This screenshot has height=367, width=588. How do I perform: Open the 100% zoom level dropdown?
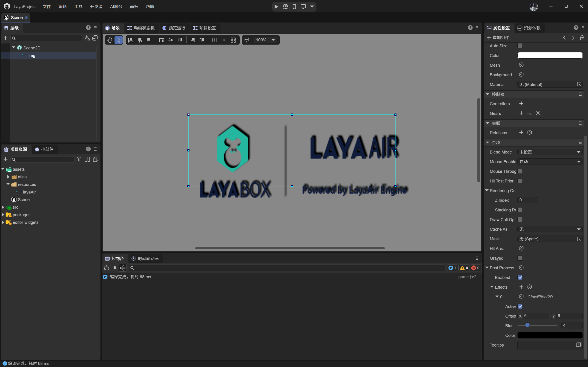(x=265, y=40)
